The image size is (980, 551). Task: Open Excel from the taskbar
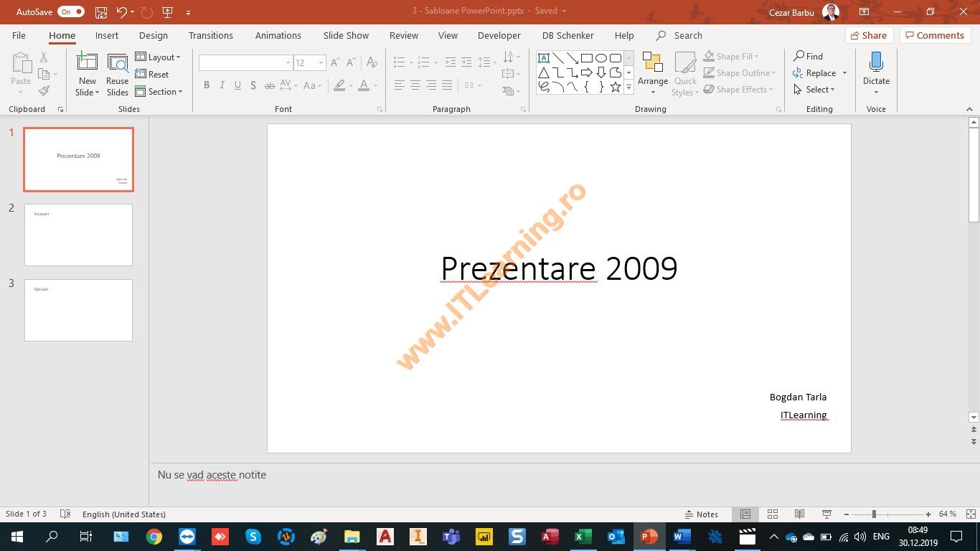pos(583,537)
